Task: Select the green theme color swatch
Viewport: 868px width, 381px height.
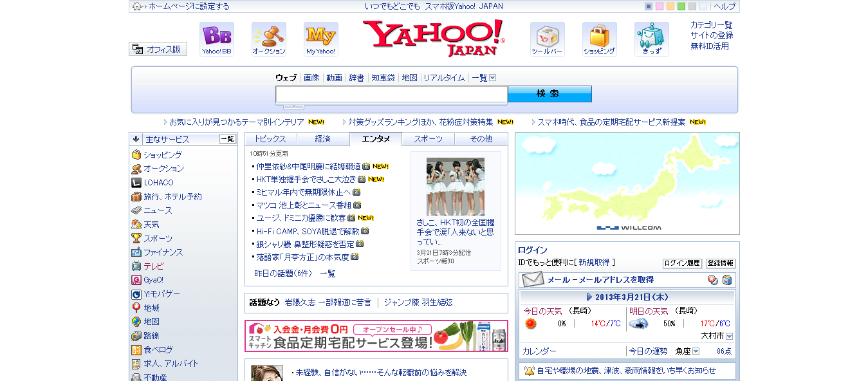Action: point(681,6)
